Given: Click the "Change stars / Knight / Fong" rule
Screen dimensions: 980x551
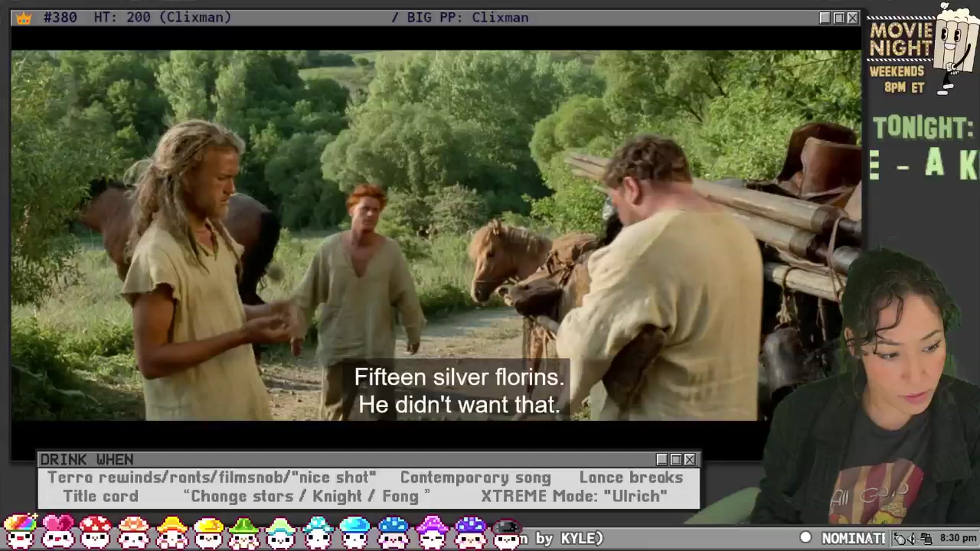Looking at the screenshot, I should (306, 496).
